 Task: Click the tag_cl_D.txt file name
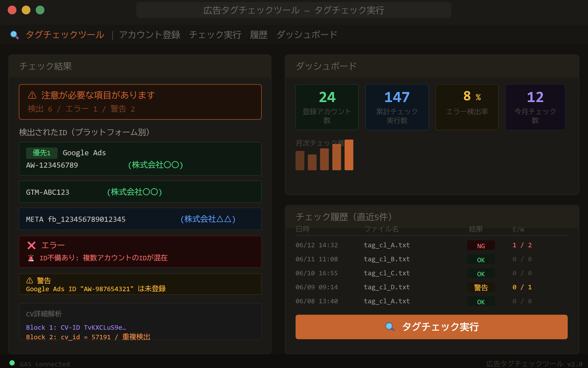tap(387, 287)
